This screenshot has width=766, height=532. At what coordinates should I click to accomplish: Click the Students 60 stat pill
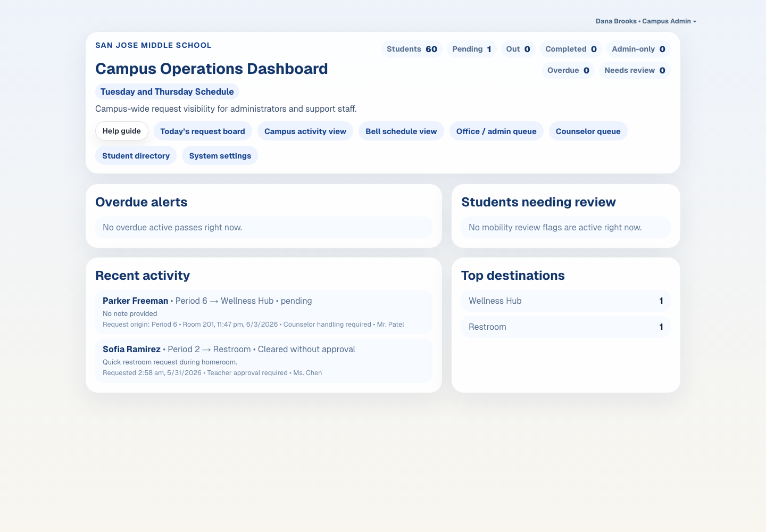(412, 49)
